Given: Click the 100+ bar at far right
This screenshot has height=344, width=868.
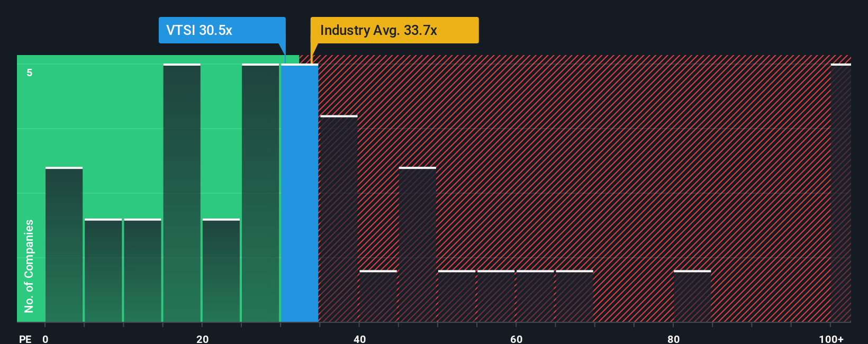Looking at the screenshot, I should pos(841,193).
